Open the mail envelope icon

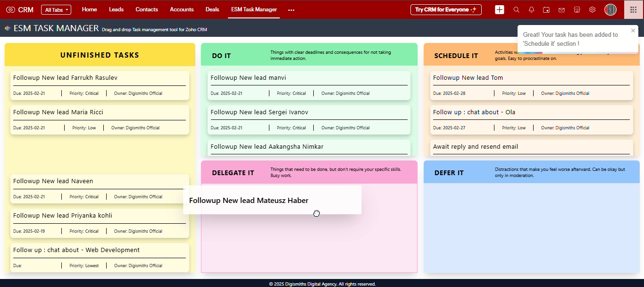tap(561, 9)
